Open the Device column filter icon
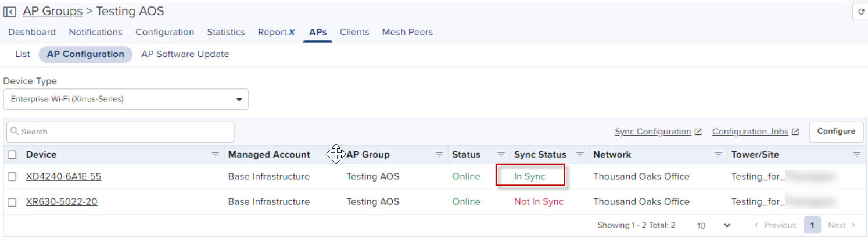 point(215,155)
